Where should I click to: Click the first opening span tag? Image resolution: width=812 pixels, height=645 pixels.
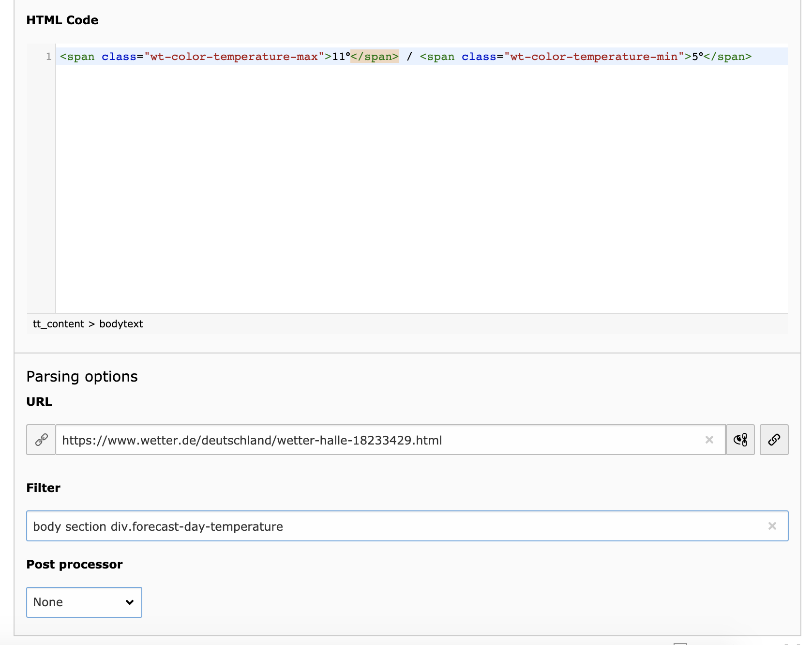[77, 57]
